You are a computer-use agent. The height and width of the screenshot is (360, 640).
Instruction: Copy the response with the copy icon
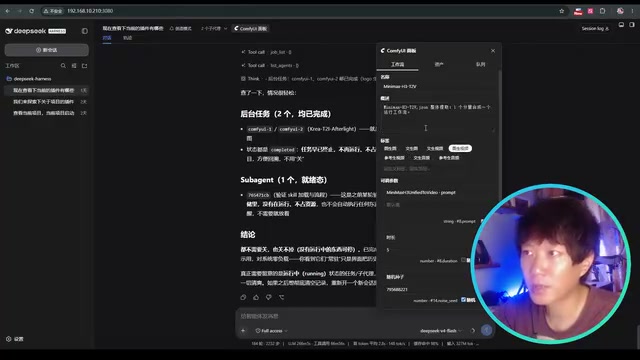coord(243,297)
